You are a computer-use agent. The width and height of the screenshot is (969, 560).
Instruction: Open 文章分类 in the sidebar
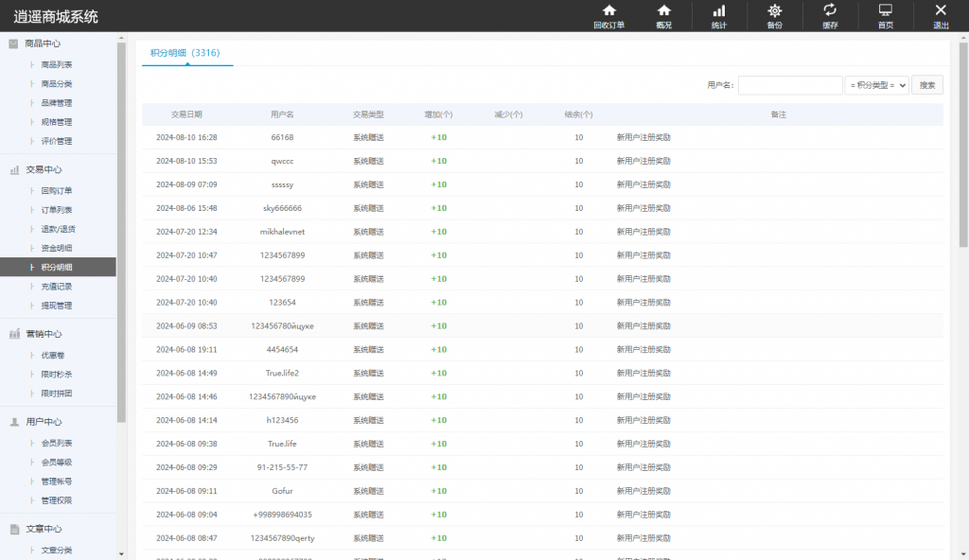tap(57, 551)
